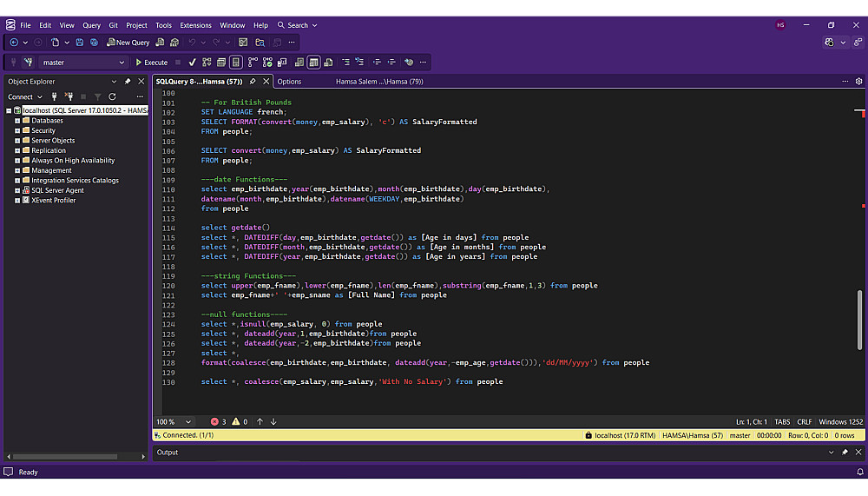Open the Tools menu
The height and width of the screenshot is (496, 868).
[163, 25]
